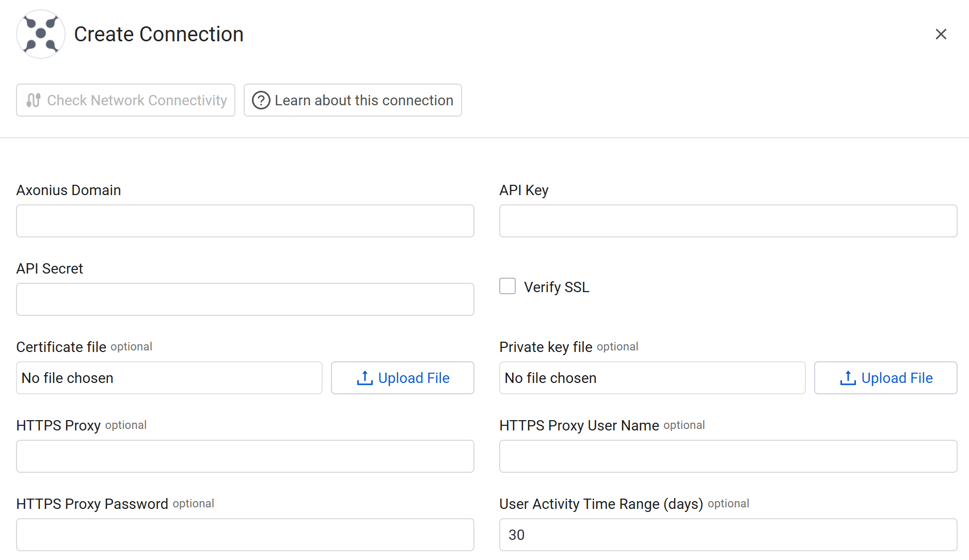969x560 pixels.
Task: Click the HTTPS Proxy User Name field
Action: pyautogui.click(x=728, y=456)
